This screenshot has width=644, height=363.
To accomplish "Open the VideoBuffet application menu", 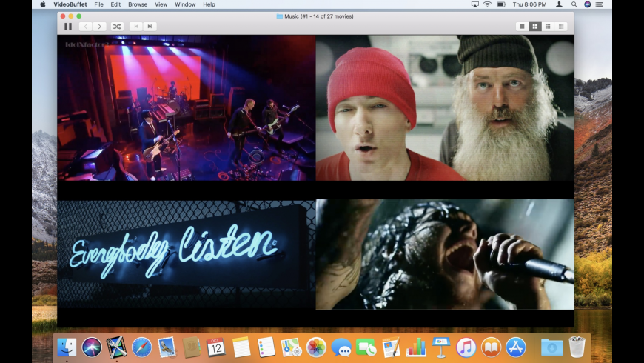I will [x=70, y=4].
